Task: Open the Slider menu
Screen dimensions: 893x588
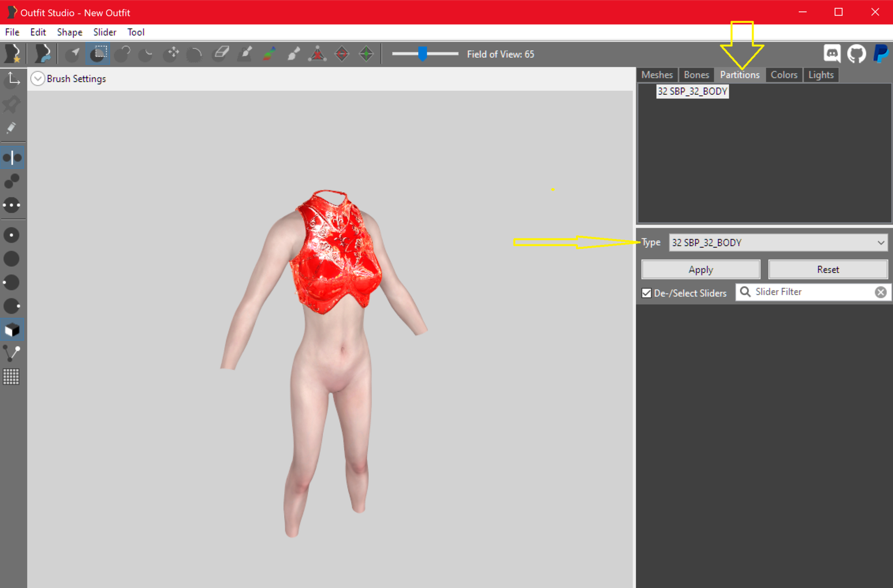Action: tap(105, 32)
